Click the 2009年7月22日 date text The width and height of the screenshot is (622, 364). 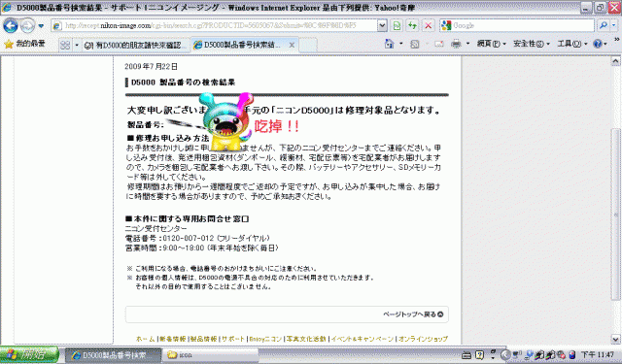pyautogui.click(x=151, y=67)
